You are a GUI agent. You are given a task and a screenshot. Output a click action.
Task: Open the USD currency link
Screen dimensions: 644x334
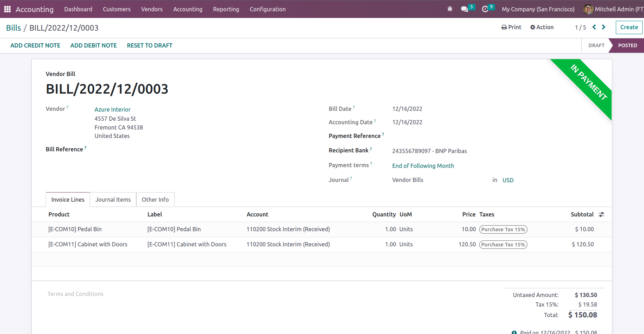coord(508,180)
